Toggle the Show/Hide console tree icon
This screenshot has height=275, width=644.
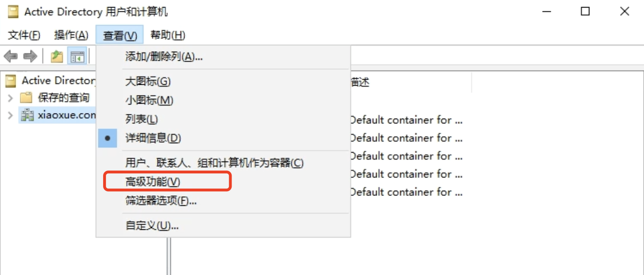pyautogui.click(x=77, y=57)
